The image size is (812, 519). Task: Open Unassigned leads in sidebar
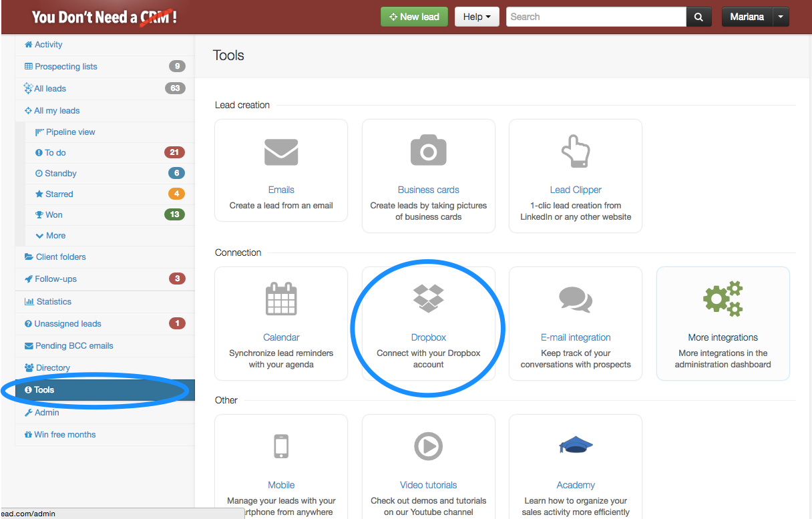click(x=105, y=324)
